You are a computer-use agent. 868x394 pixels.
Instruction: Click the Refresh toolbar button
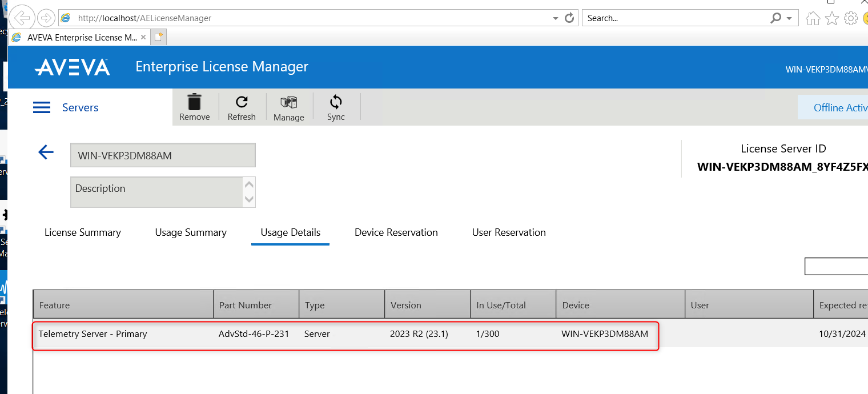click(242, 107)
